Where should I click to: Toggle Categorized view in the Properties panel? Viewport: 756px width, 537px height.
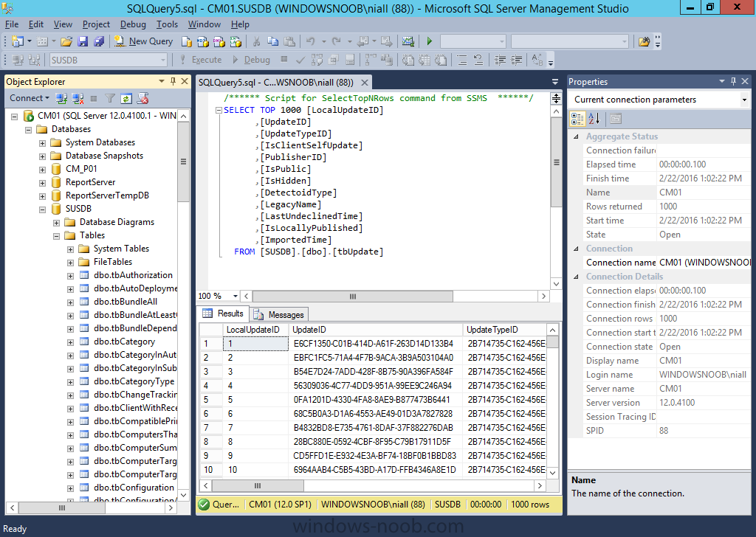click(577, 119)
